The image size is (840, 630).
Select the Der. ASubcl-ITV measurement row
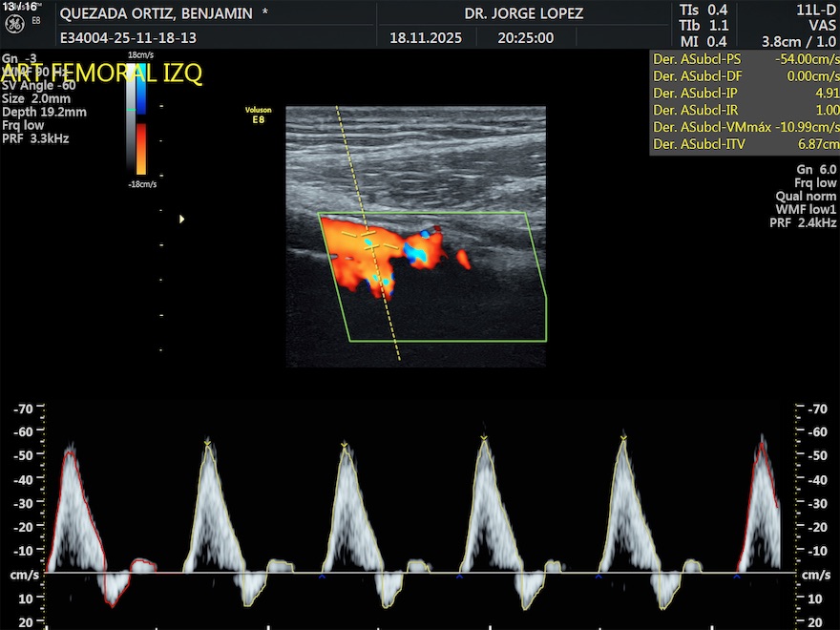click(x=745, y=144)
